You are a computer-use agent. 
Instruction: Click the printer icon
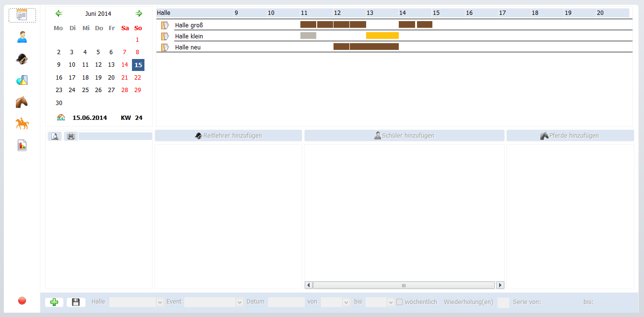pyautogui.click(x=71, y=136)
